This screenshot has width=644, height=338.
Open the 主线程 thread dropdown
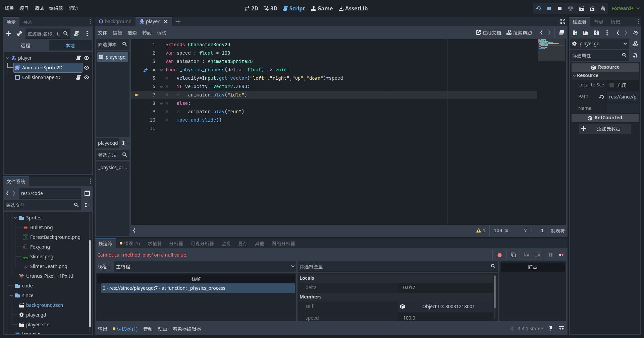pyautogui.click(x=205, y=267)
